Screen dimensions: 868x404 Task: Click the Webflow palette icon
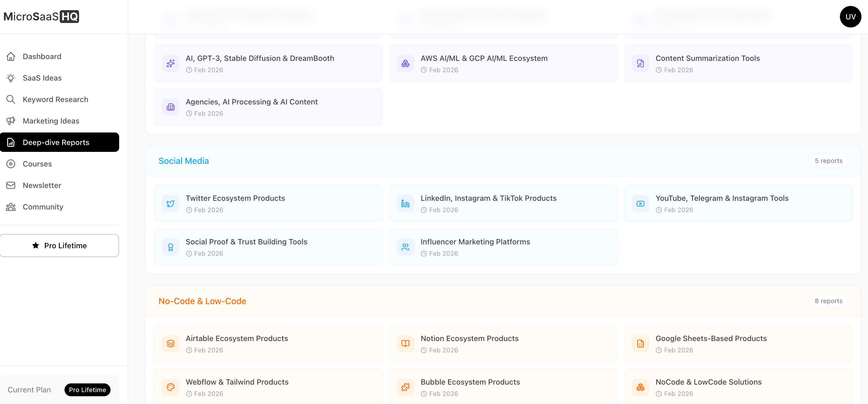pos(171,387)
